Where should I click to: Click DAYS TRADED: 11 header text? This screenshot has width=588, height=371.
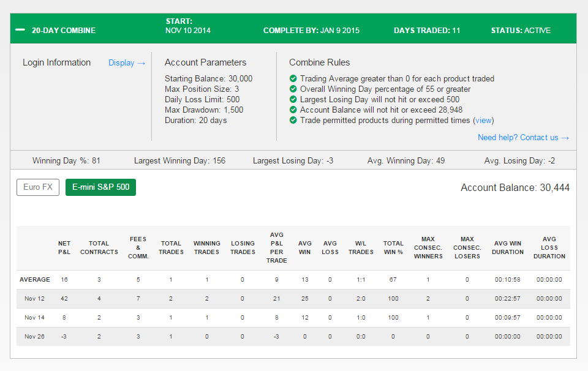tap(427, 31)
